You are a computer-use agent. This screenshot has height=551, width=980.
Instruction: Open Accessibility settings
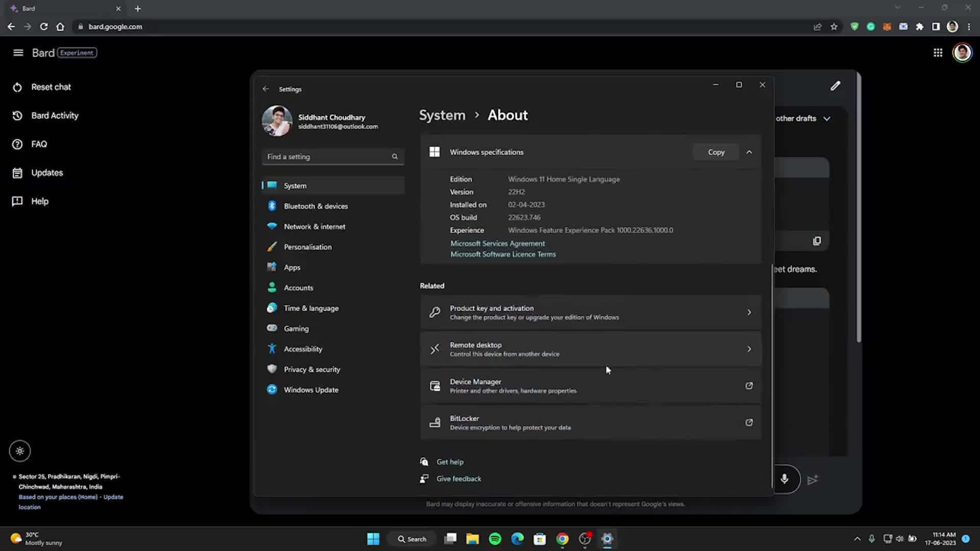click(x=333, y=349)
